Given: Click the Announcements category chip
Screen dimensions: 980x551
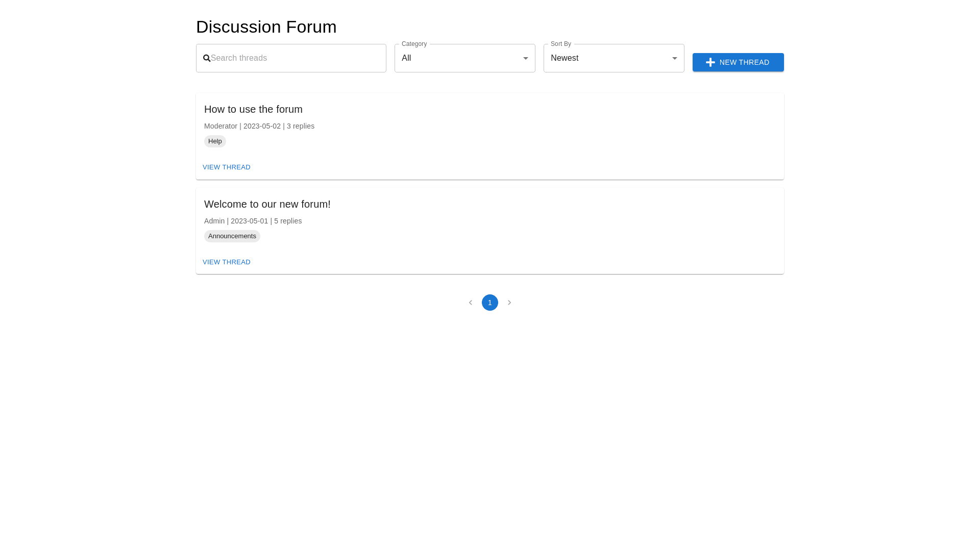Looking at the screenshot, I should pos(232,236).
